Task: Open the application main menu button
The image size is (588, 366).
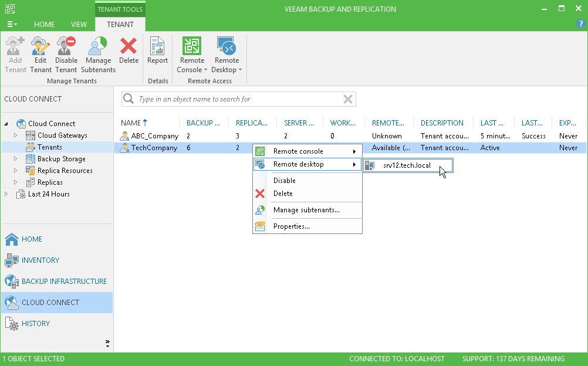Action: [x=12, y=24]
